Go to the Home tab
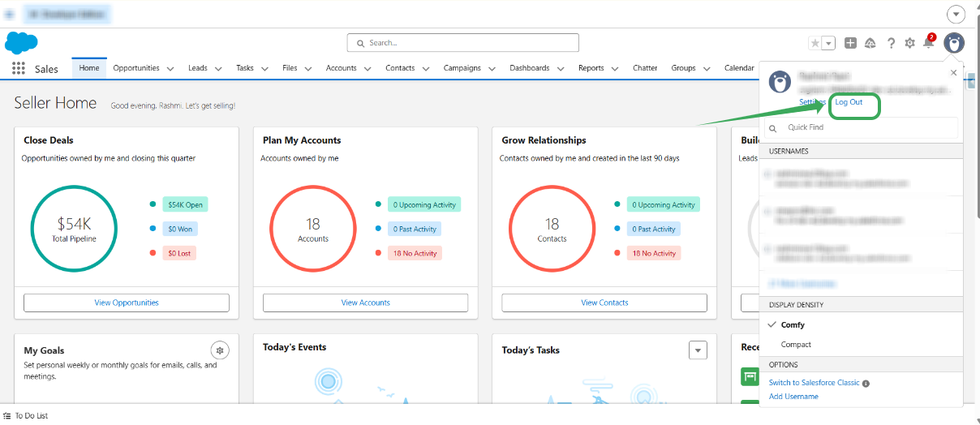The height and width of the screenshot is (425, 980). point(89,68)
